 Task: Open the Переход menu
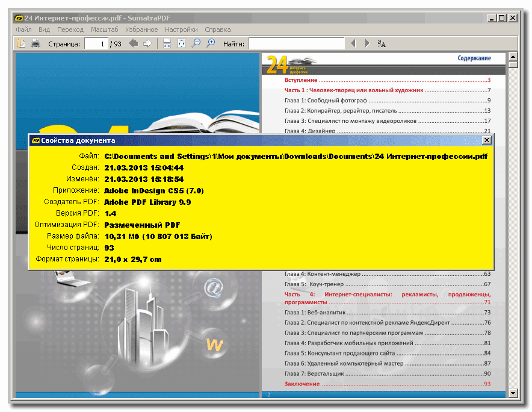click(70, 29)
